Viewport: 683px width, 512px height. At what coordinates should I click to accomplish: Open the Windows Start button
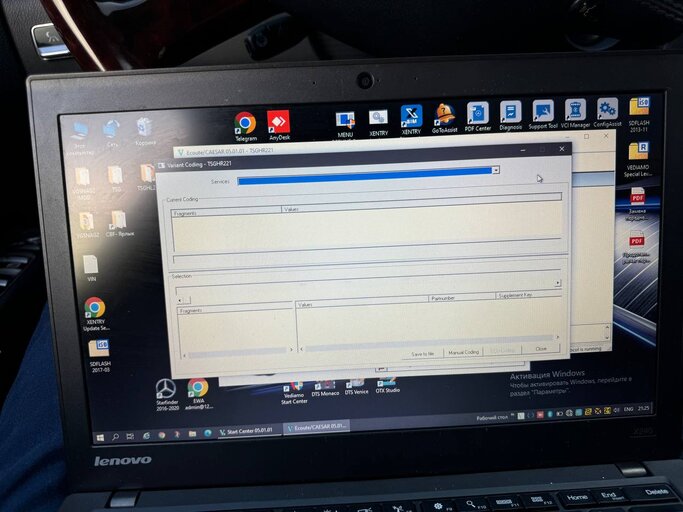click(100, 437)
